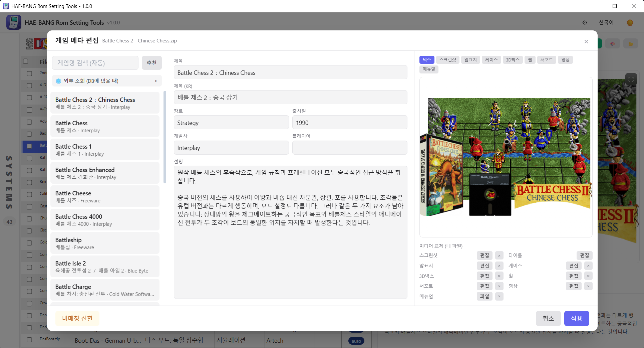Image resolution: width=644 pixels, height=348 pixels.
Task: Select the Battle Chess Enhanced result
Action: click(105, 173)
